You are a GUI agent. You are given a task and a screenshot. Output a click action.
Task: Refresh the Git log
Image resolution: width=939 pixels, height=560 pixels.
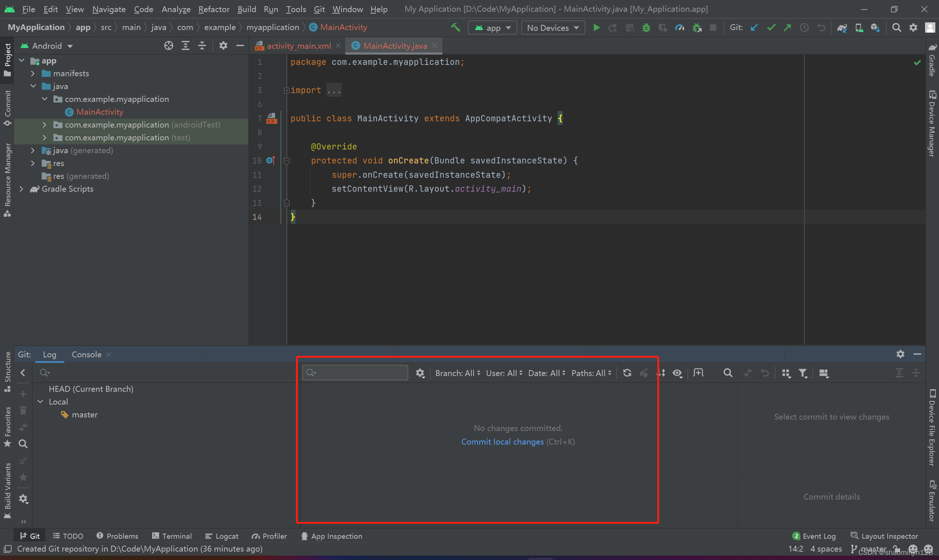(627, 373)
